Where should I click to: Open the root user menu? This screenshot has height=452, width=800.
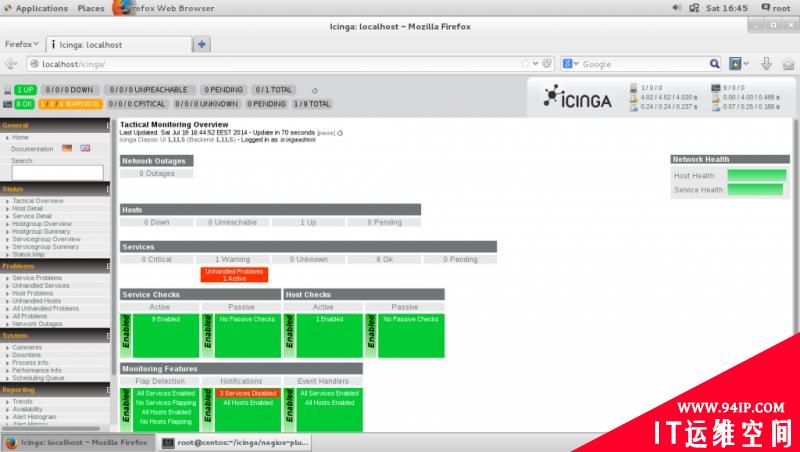[776, 8]
